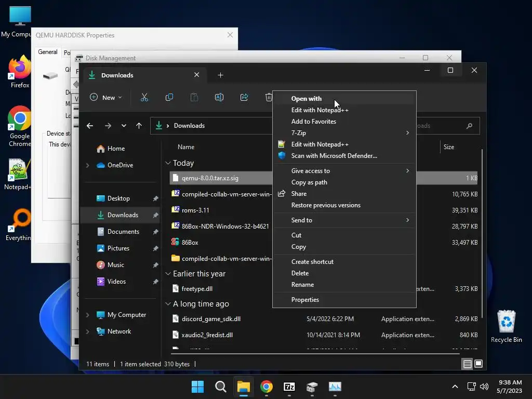Sort by the Name column header

click(186, 147)
